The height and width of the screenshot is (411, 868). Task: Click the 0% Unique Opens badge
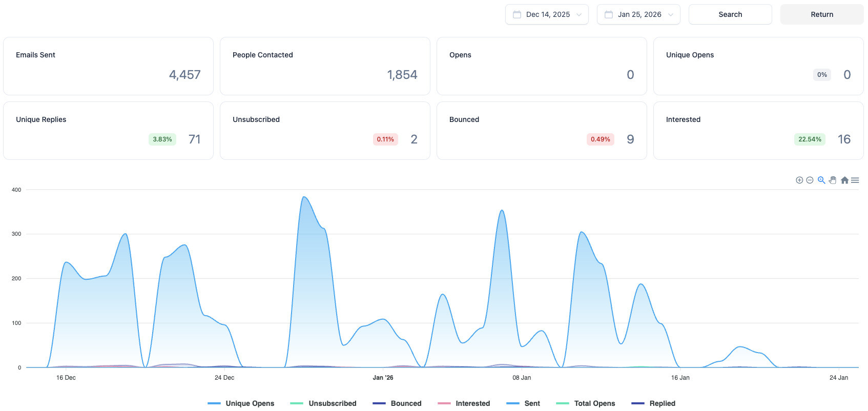822,75
